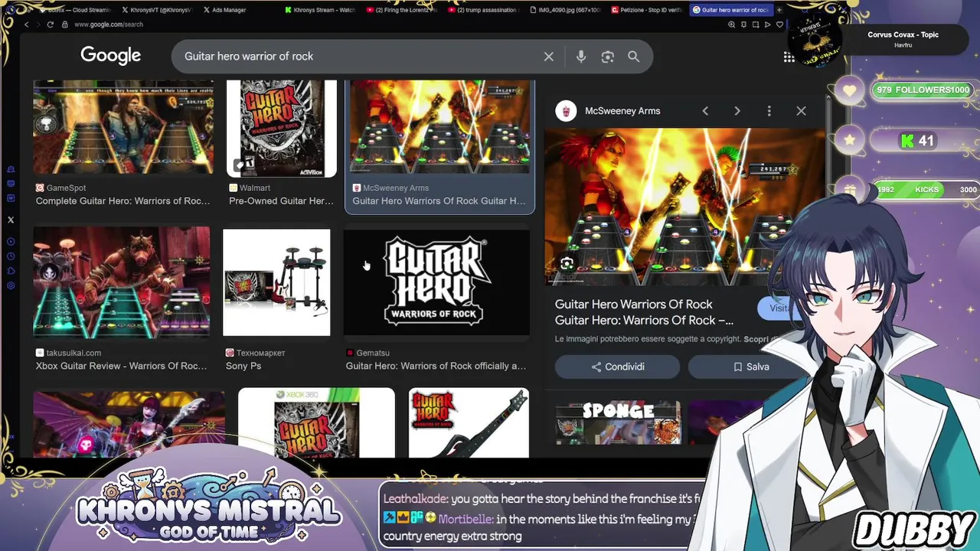Open guitar controller product image
This screenshot has width=980, height=551.
[469, 423]
